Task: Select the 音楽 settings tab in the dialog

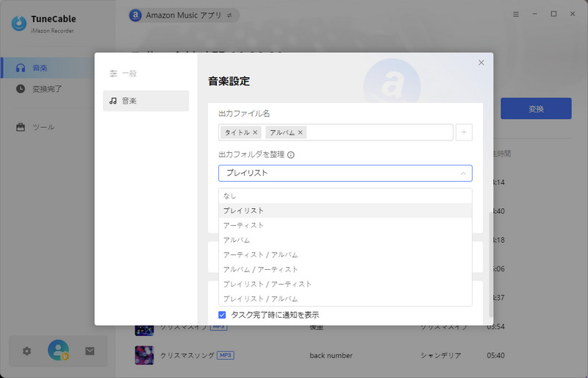Action: [x=146, y=101]
